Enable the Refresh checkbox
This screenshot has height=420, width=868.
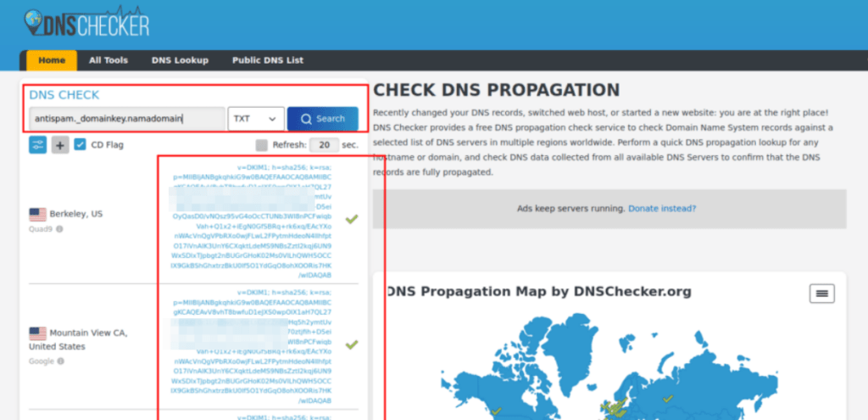click(x=261, y=145)
